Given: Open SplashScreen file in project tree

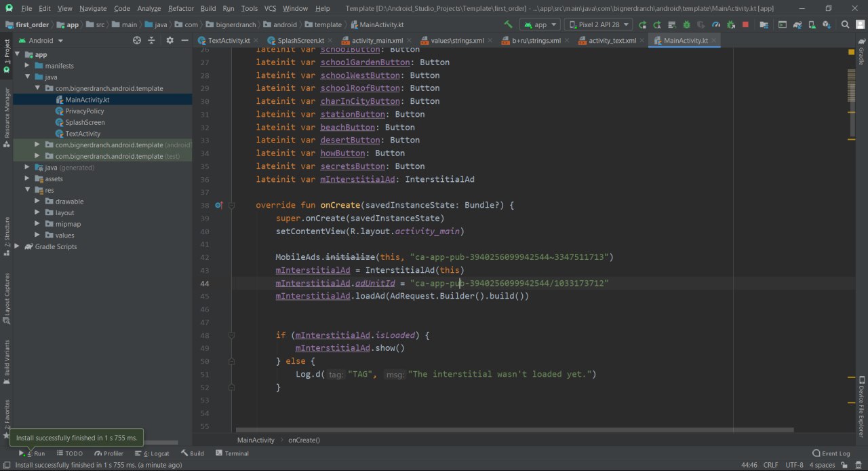Looking at the screenshot, I should point(85,122).
